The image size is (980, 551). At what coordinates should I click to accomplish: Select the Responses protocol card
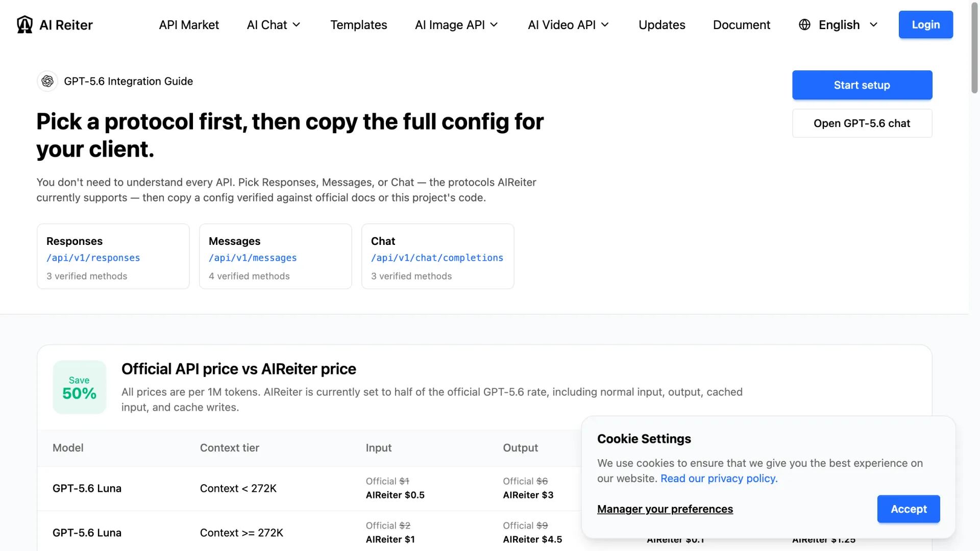113,257
